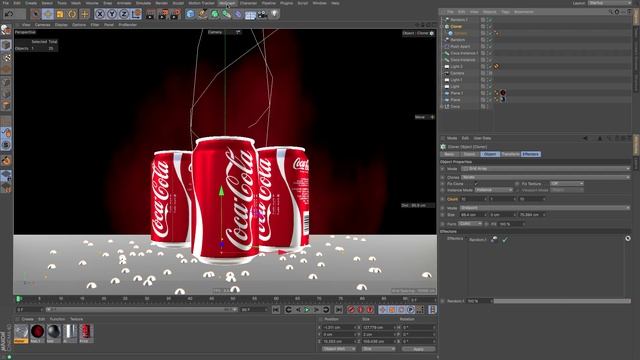Click the Render to Picture Viewer icon
Viewport: 640px width, 360px height.
(162, 15)
